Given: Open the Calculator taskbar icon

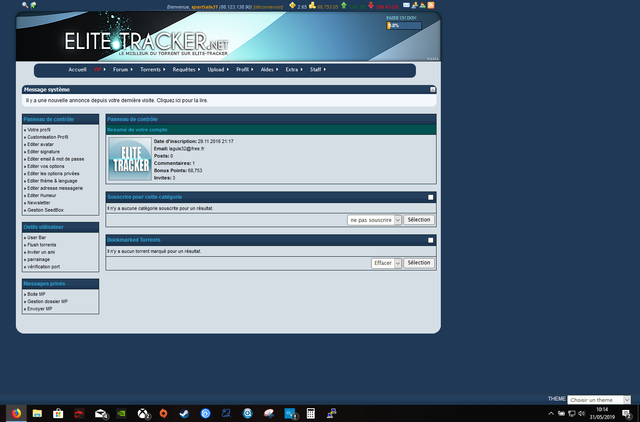Looking at the screenshot, I should pos(311,413).
